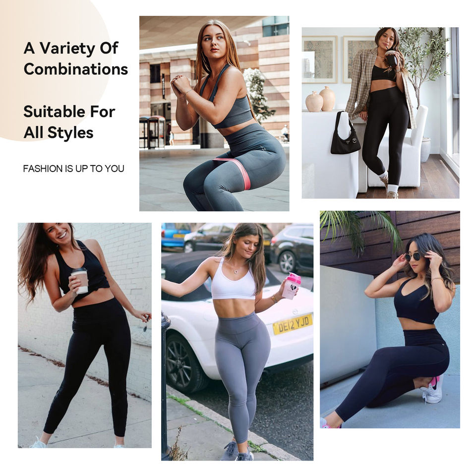Open the photo of woman holding coffee cup
The width and height of the screenshot is (476, 476).
pos(85,335)
